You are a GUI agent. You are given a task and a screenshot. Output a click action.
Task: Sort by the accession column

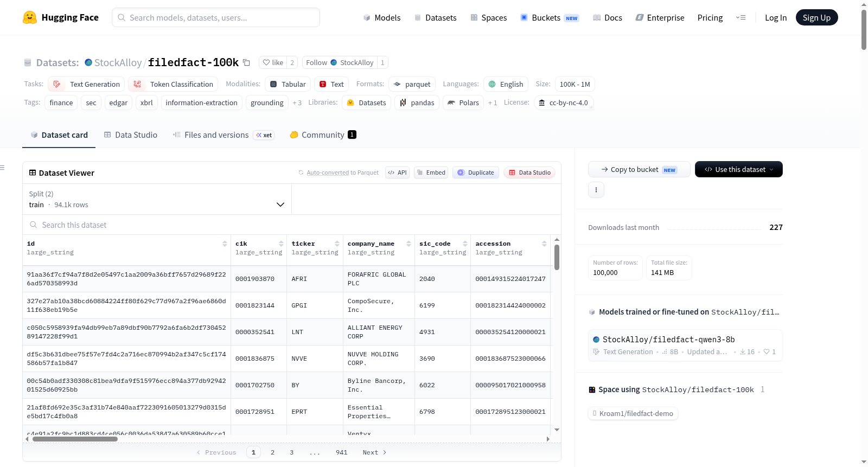[x=544, y=244]
